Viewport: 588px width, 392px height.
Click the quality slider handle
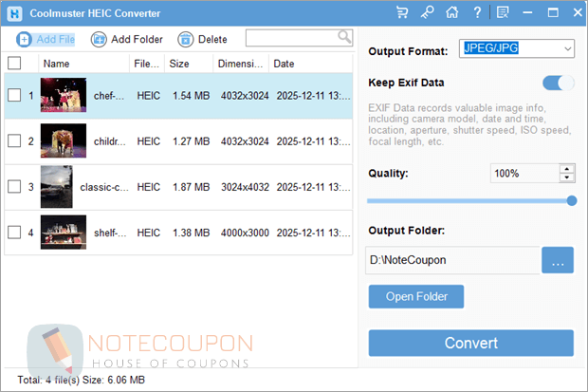572,201
